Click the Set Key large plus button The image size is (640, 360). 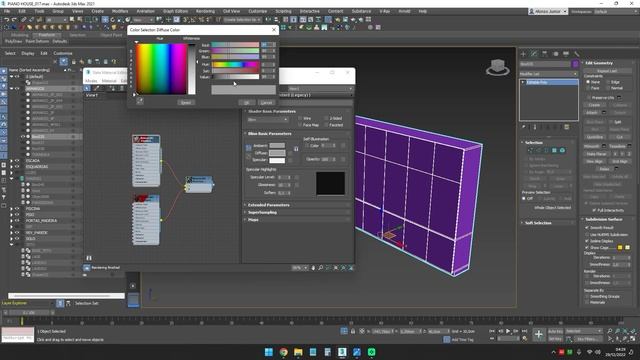coord(539,335)
